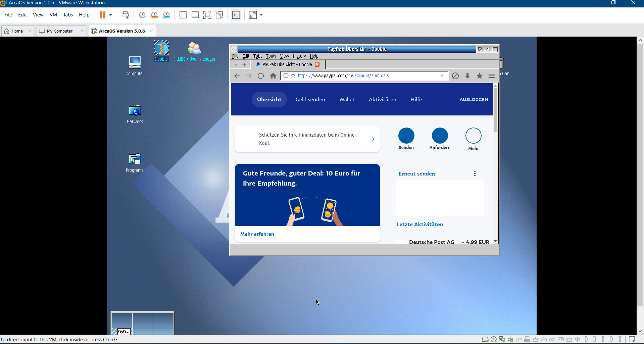Open Dooble's History menu
This screenshot has width=644, height=344.
tap(299, 56)
